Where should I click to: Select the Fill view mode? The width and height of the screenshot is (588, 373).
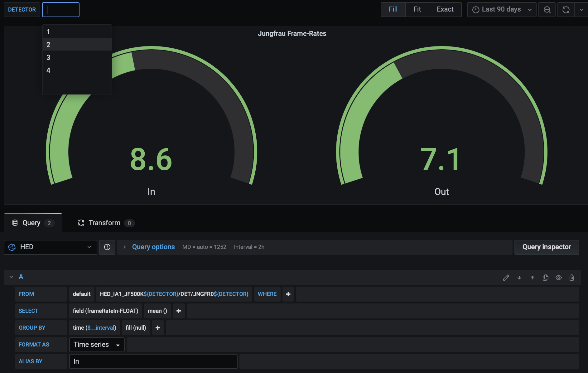click(393, 9)
